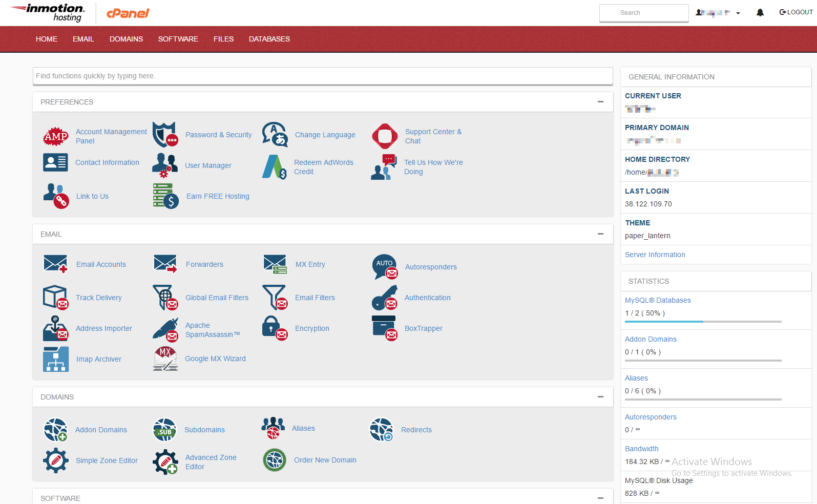817x504 pixels.
Task: Open the notifications bell icon
Action: pyautogui.click(x=760, y=13)
